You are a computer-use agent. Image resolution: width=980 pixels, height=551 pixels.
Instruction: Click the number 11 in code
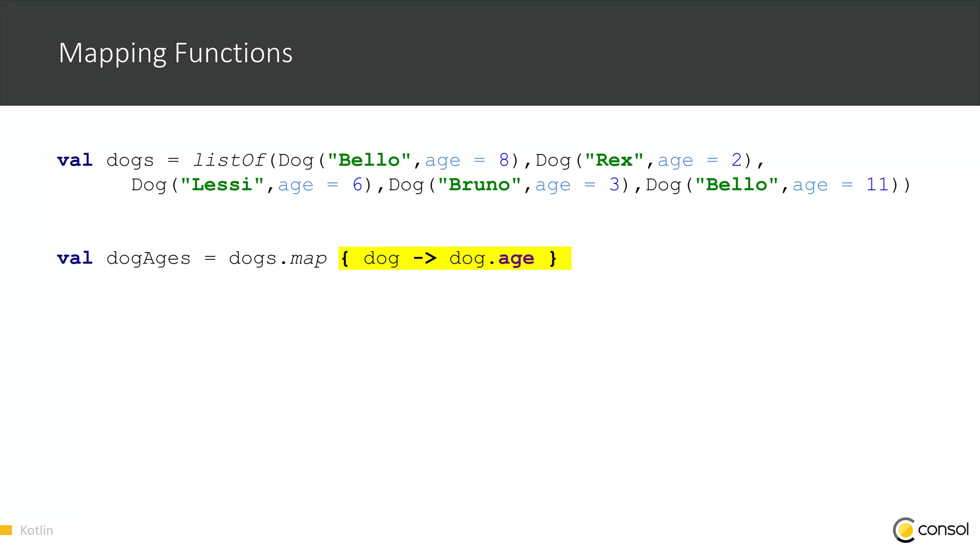coord(878,185)
